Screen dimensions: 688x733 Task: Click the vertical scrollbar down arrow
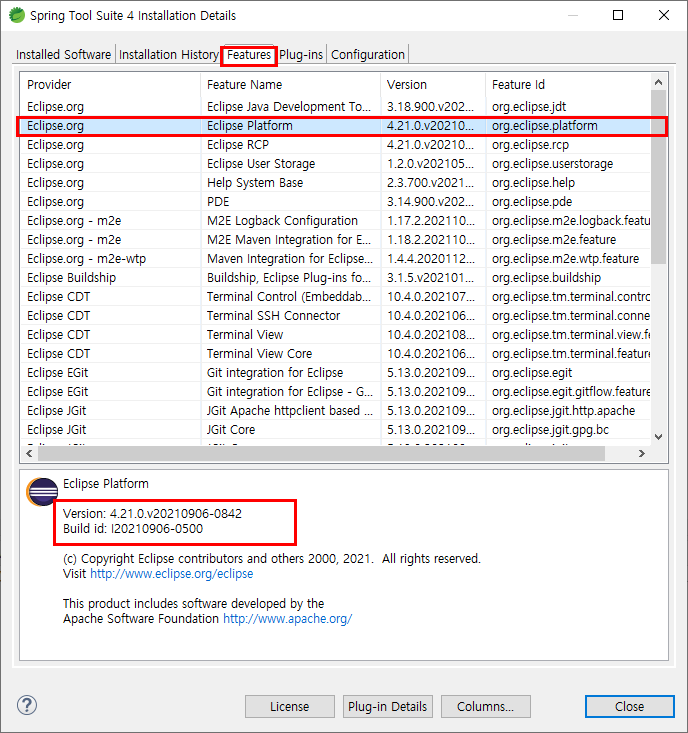tap(659, 437)
